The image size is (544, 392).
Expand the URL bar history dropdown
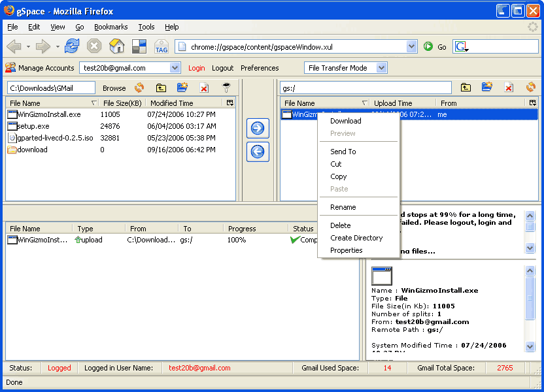(411, 46)
